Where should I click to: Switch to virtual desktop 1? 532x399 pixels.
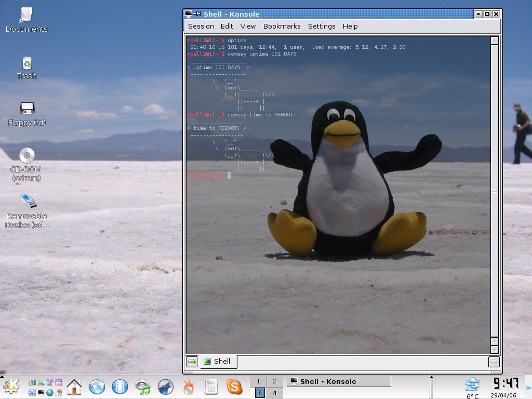[258, 381]
